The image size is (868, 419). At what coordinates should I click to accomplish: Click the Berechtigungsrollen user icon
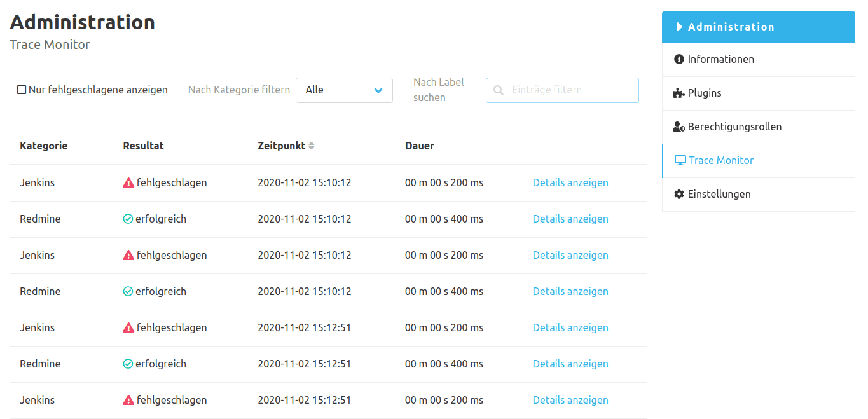[x=679, y=127]
